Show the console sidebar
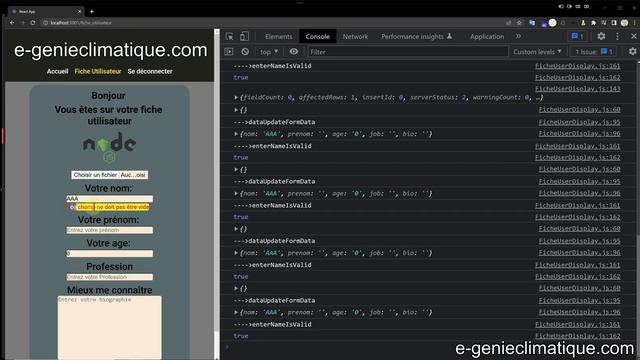 point(229,52)
